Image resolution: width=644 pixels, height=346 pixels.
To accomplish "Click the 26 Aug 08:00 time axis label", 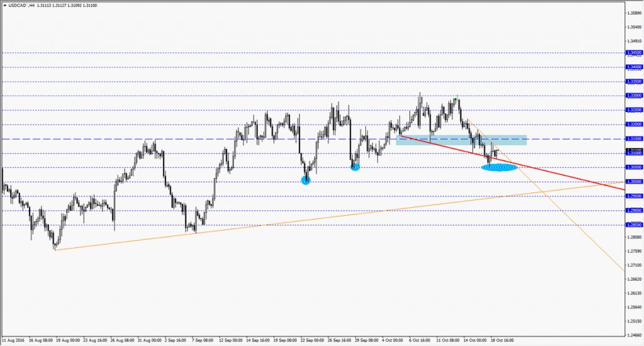I will click(123, 341).
